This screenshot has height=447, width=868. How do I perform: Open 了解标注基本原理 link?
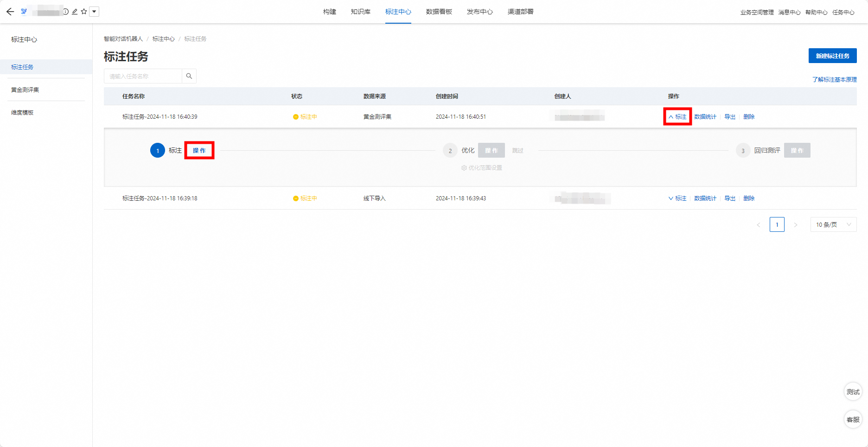(835, 80)
